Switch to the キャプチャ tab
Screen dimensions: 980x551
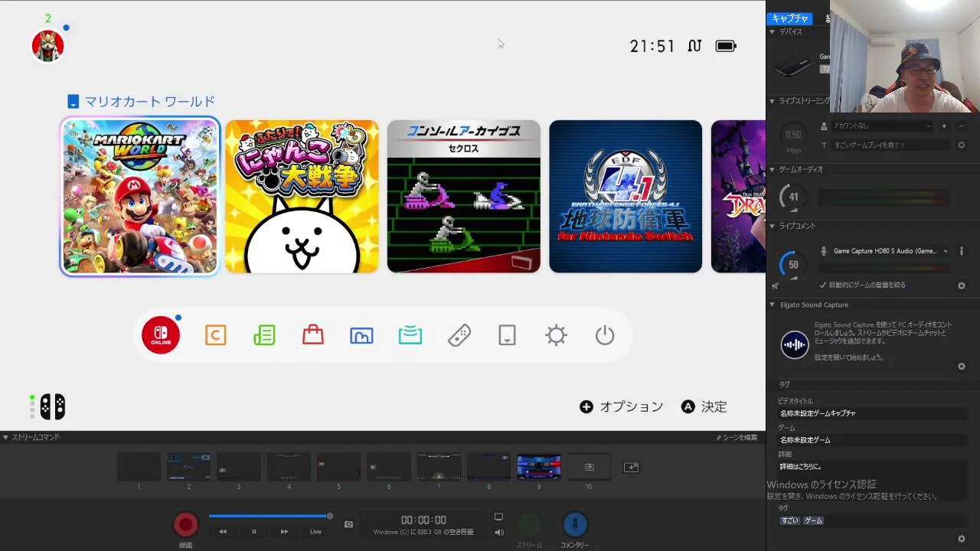tap(790, 18)
